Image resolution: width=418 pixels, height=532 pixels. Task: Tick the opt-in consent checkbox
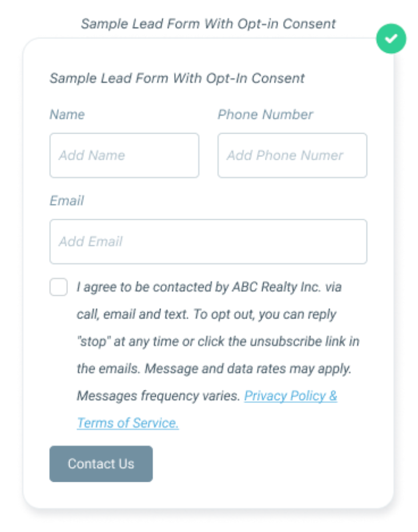[58, 287]
